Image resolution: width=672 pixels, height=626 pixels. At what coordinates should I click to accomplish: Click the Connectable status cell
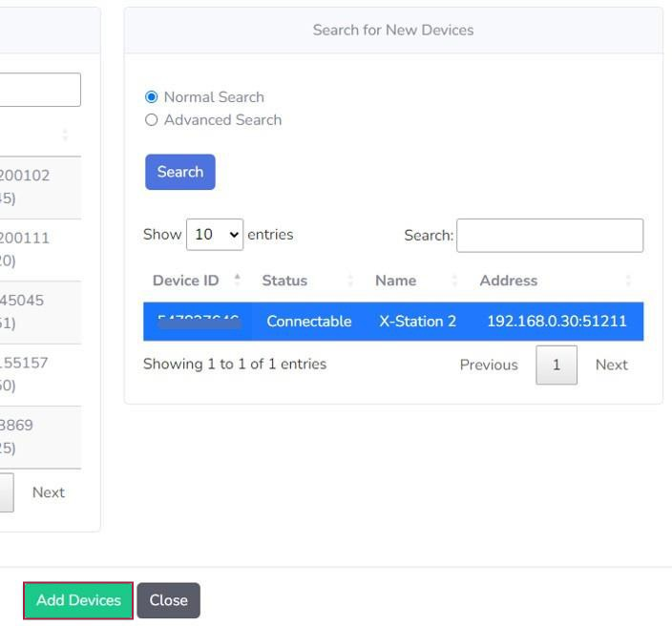[x=308, y=322]
